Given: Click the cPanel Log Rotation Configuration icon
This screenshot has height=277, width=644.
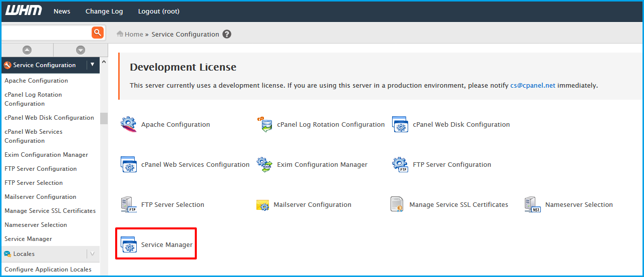Looking at the screenshot, I should click(264, 124).
